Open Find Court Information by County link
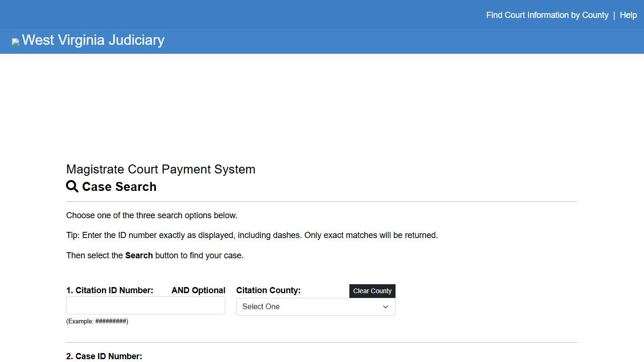 (547, 15)
